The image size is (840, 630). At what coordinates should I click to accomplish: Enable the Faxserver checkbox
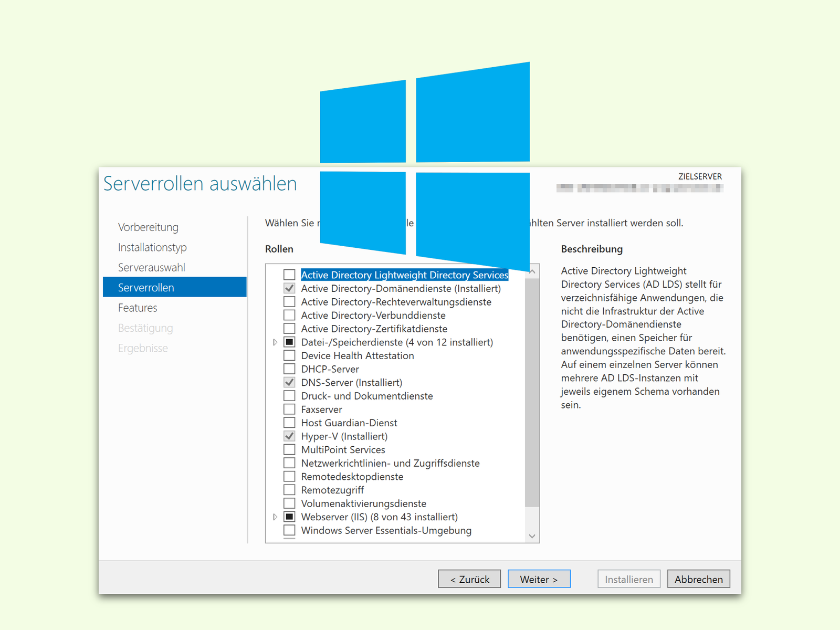289,409
